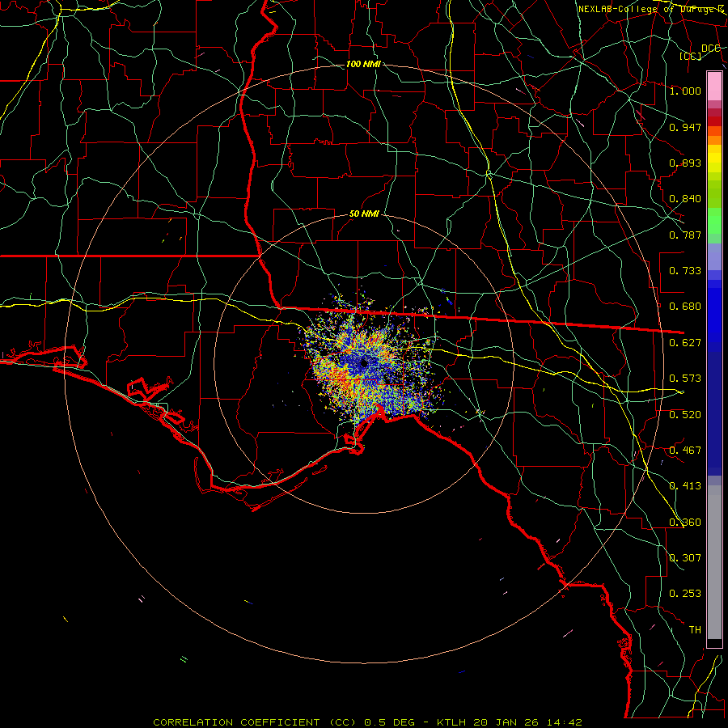Viewport: 728px width, 728px height.
Task: Select the 0.307 scale value
Action: pos(685,558)
